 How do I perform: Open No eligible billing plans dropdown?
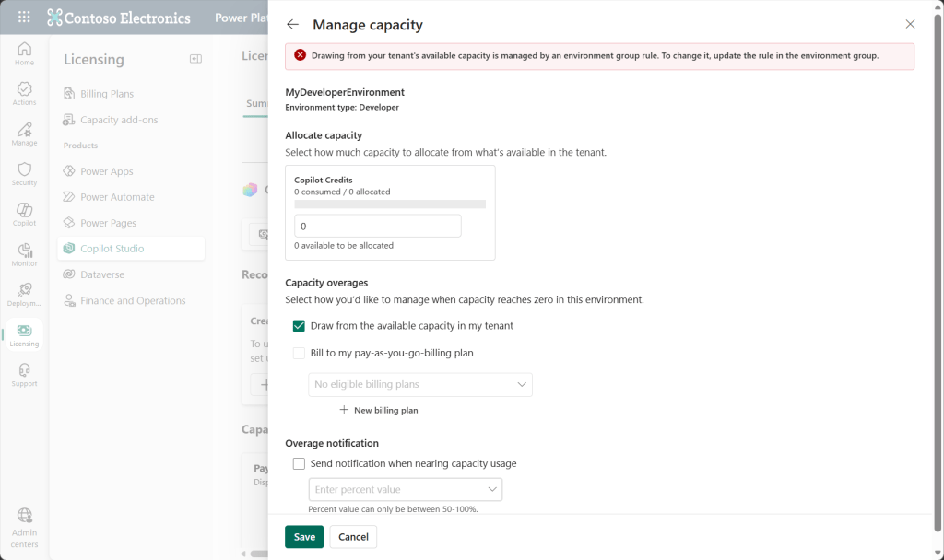(x=420, y=384)
